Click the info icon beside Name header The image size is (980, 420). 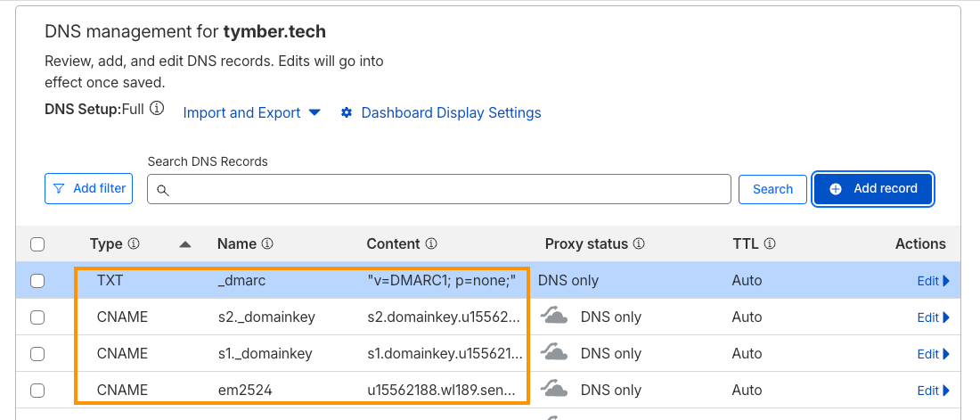(x=267, y=243)
